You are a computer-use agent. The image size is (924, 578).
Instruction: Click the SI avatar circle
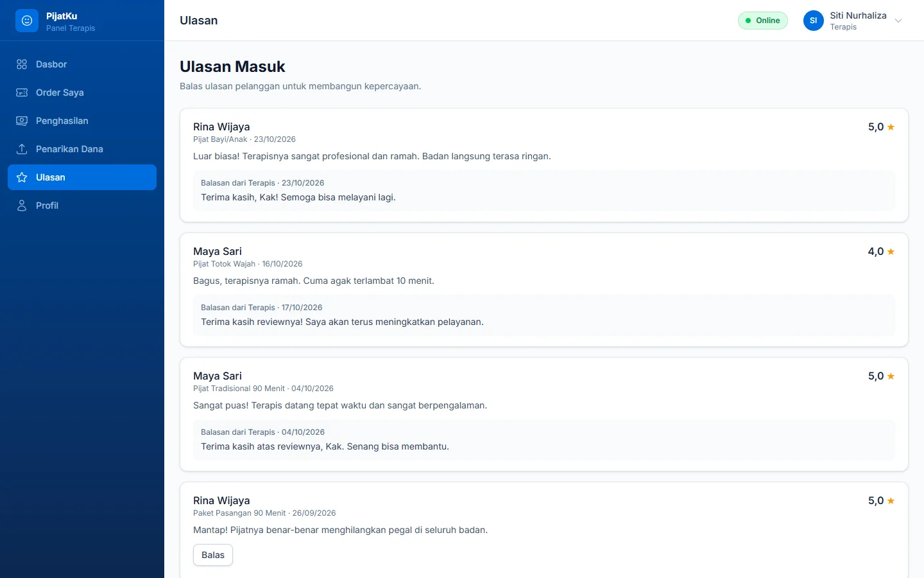(x=814, y=21)
